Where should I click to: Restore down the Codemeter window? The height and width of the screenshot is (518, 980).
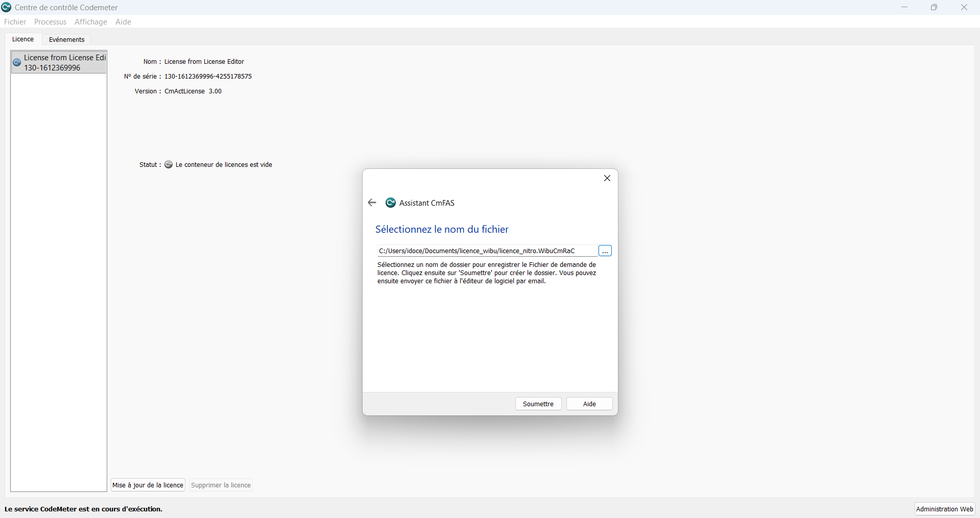point(934,7)
